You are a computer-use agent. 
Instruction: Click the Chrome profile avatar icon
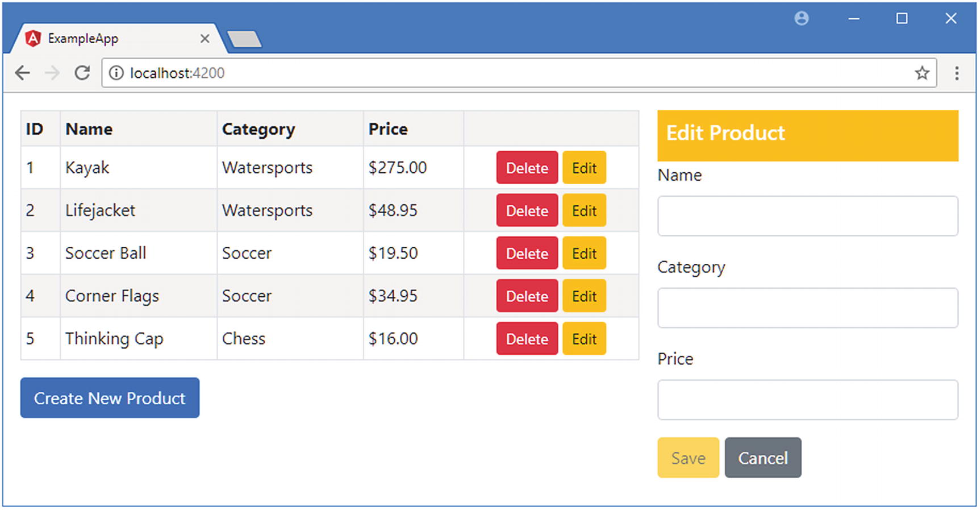(802, 19)
